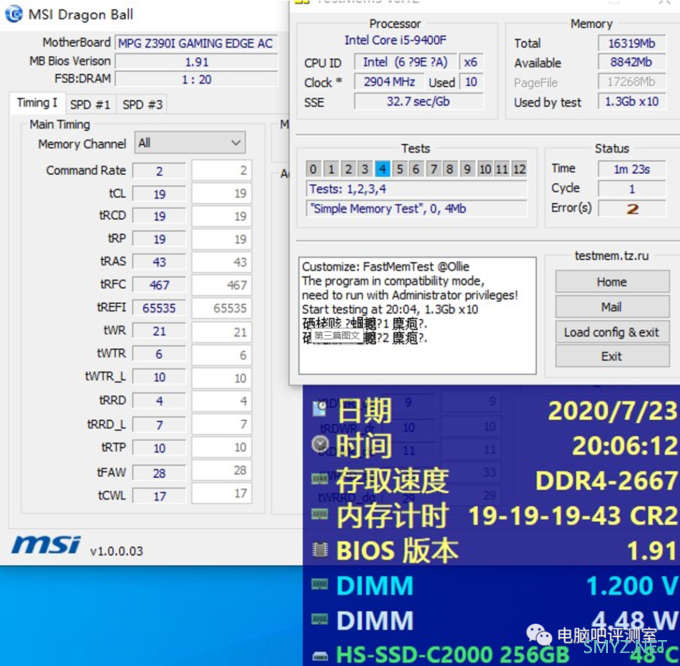Click the FSB:DRAM field 1 : 20
The width and height of the screenshot is (680, 666).
[196, 79]
